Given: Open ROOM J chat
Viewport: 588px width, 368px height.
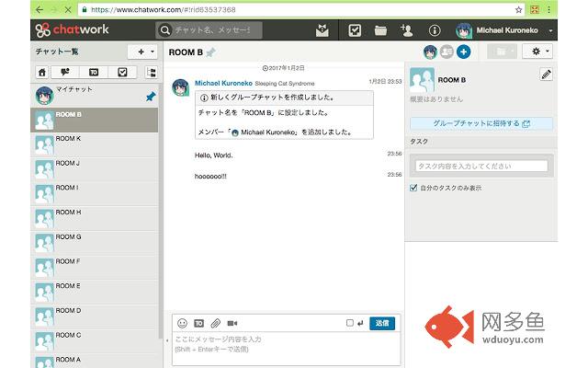Looking at the screenshot, I should tap(94, 169).
